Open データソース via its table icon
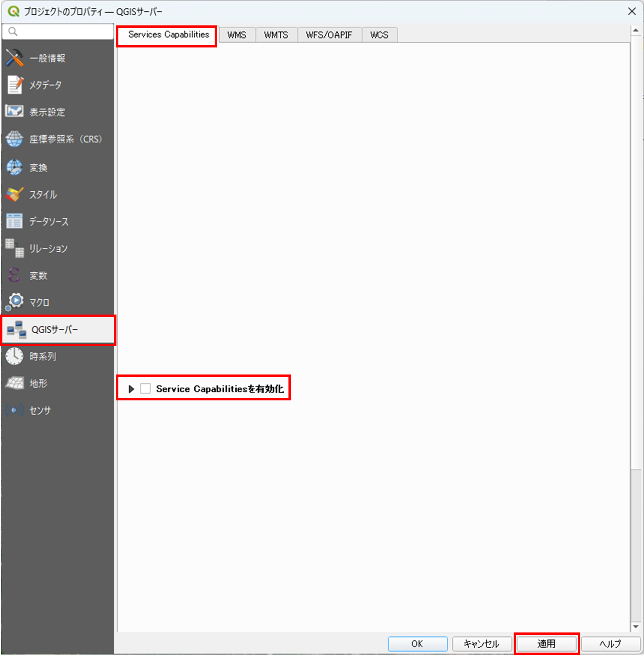 click(14, 221)
